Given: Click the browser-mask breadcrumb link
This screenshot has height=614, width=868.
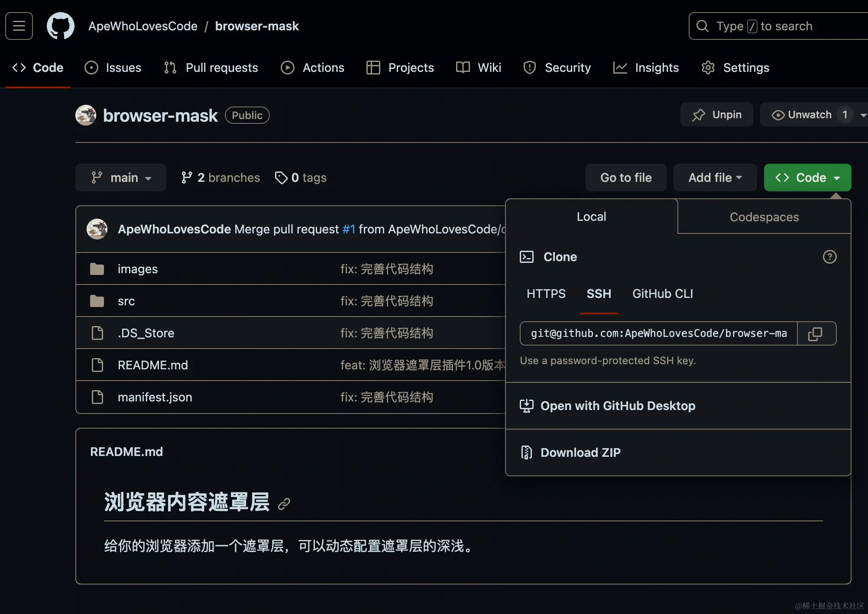Looking at the screenshot, I should 257,26.
